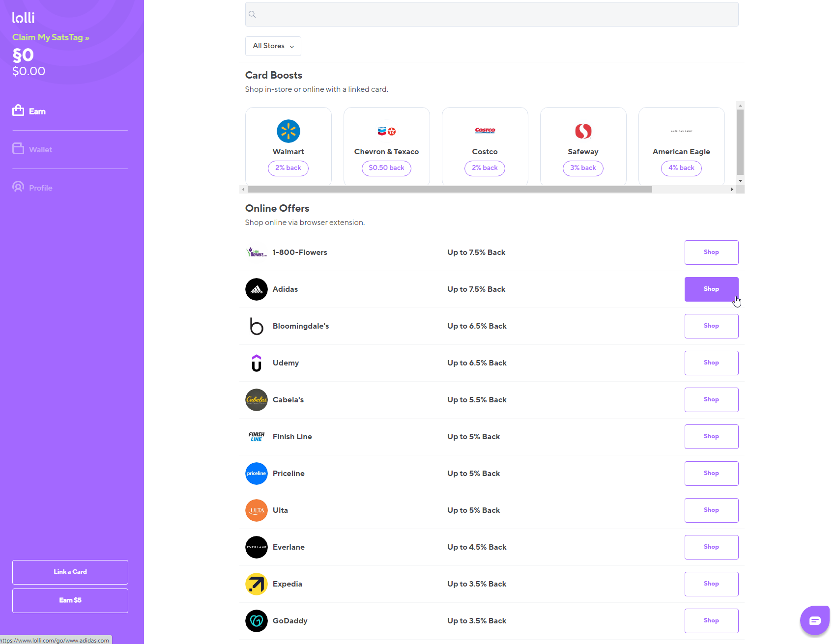Open the All Stores dropdown
Screen dimensions: 837x644
[x=273, y=46]
